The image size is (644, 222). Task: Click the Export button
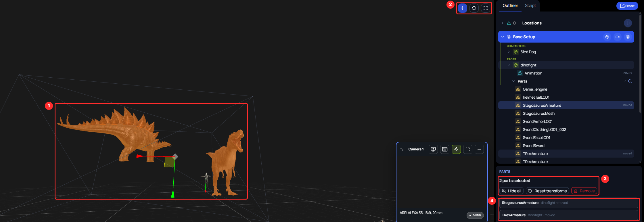coord(627,6)
